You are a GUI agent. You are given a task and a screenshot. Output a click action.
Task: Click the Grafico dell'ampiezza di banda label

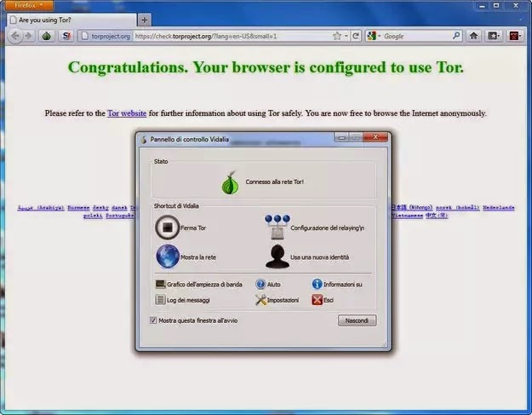click(x=204, y=285)
